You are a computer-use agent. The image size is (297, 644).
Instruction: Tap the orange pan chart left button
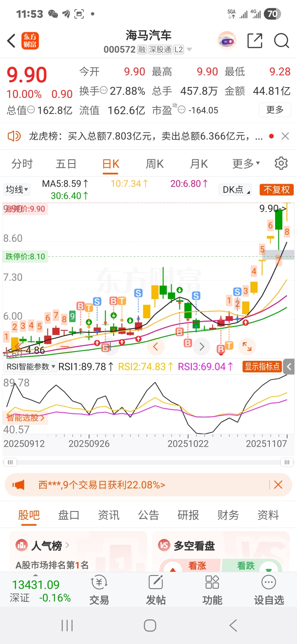[x=17, y=346]
